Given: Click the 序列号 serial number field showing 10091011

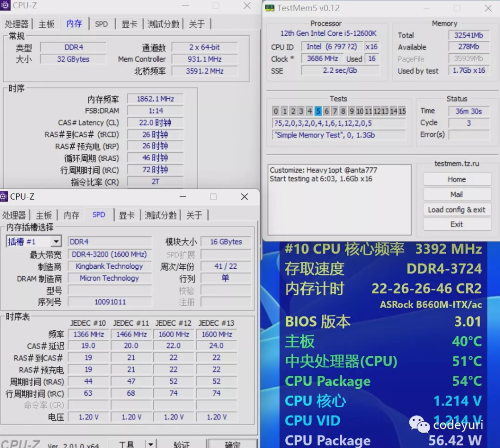Looking at the screenshot, I should coord(109,302).
